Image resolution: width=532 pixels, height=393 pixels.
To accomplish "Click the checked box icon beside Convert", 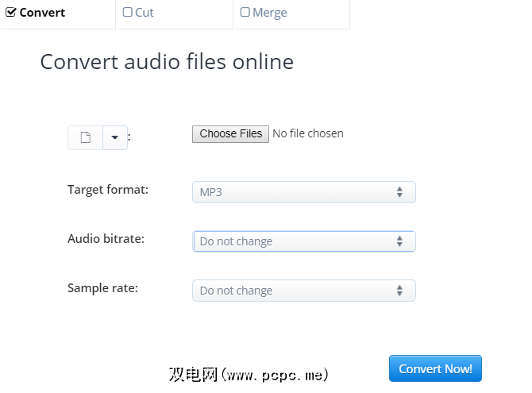I will pyautogui.click(x=11, y=13).
